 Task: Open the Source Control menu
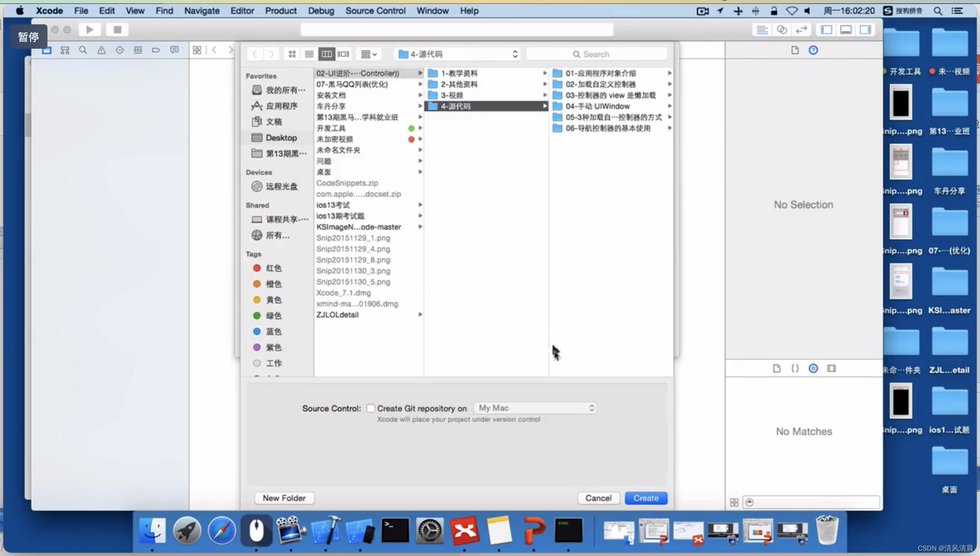pyautogui.click(x=375, y=11)
